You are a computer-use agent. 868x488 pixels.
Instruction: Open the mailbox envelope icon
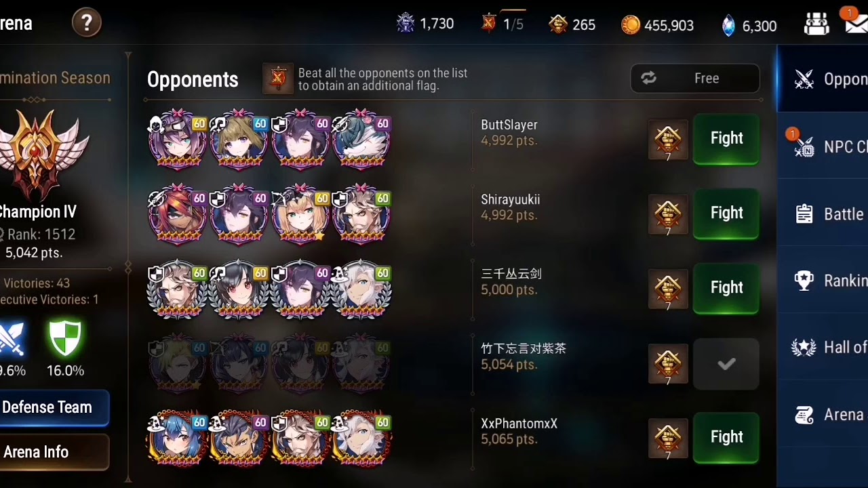pyautogui.click(x=856, y=24)
